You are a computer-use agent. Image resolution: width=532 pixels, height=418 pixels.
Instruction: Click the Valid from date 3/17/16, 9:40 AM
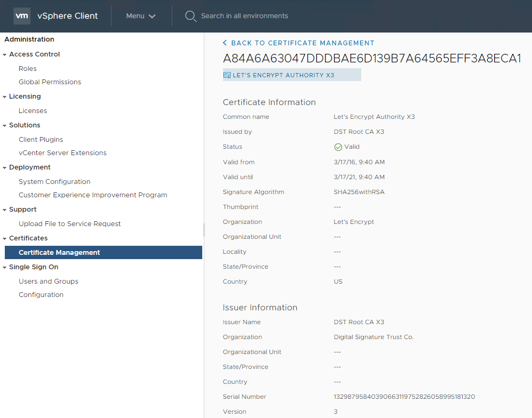[359, 162]
